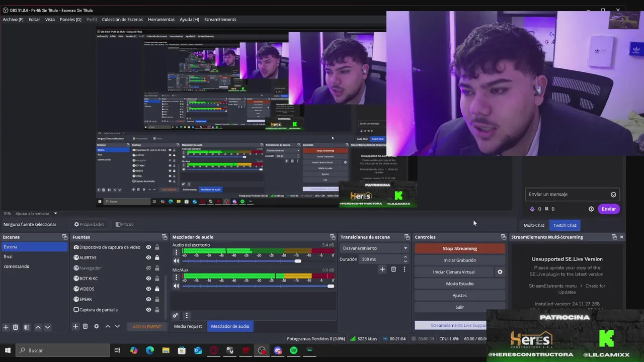Toggle visibility of BOT KIKC source
The image size is (644, 362).
148,279
